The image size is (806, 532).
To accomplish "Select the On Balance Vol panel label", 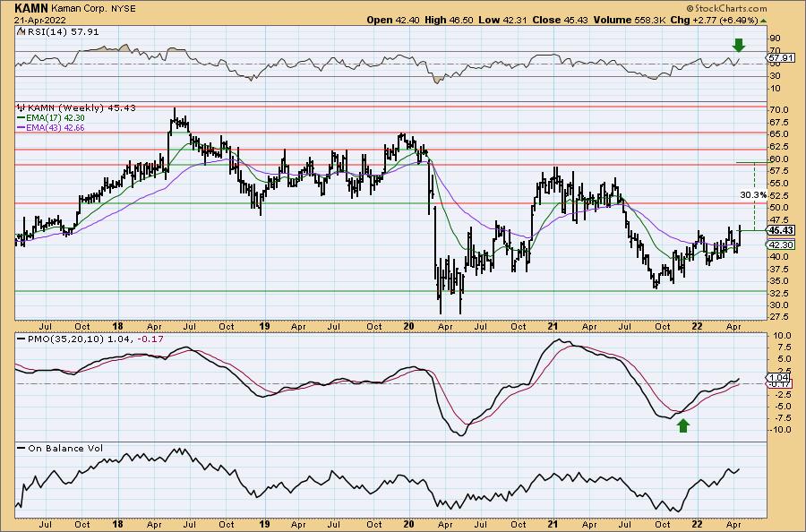I will (x=65, y=448).
